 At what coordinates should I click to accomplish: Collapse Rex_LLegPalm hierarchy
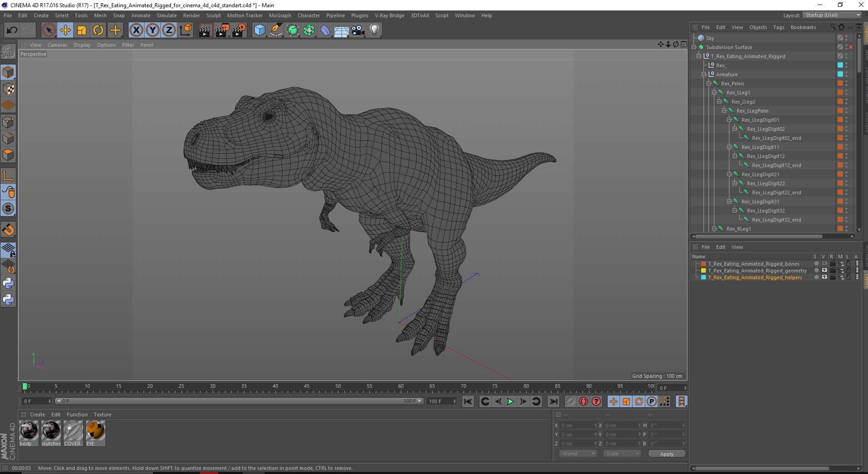[724, 111]
